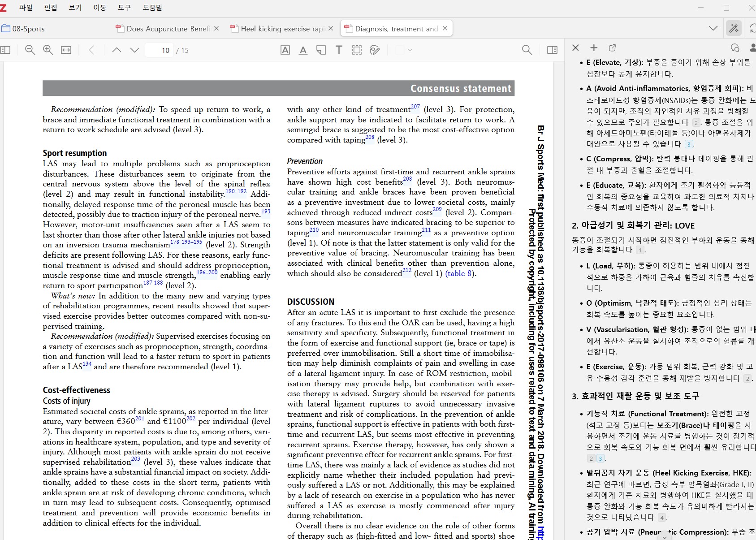The width and height of the screenshot is (756, 540).
Task: Click the heading 2. 아급성기 및 회복기 관리: LOVE
Action: click(633, 225)
